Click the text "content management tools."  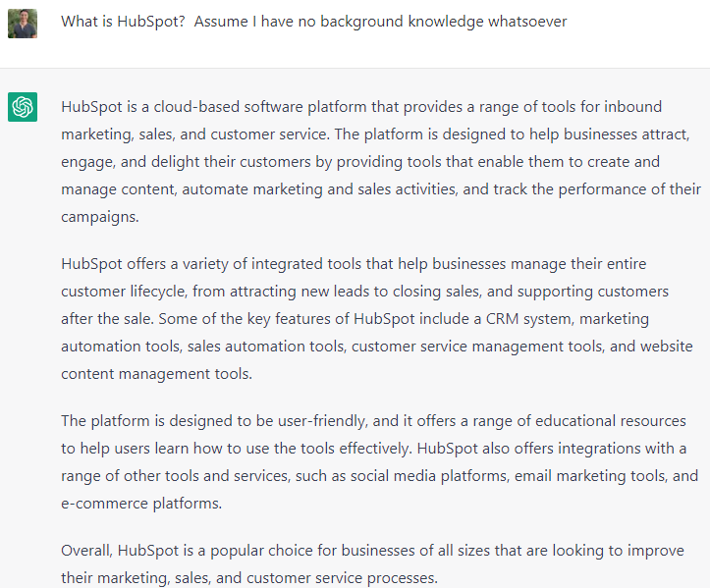click(x=157, y=374)
